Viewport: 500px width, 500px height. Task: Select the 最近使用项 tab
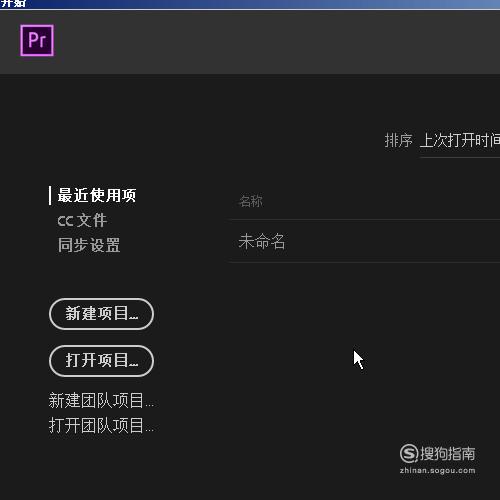tap(97, 195)
